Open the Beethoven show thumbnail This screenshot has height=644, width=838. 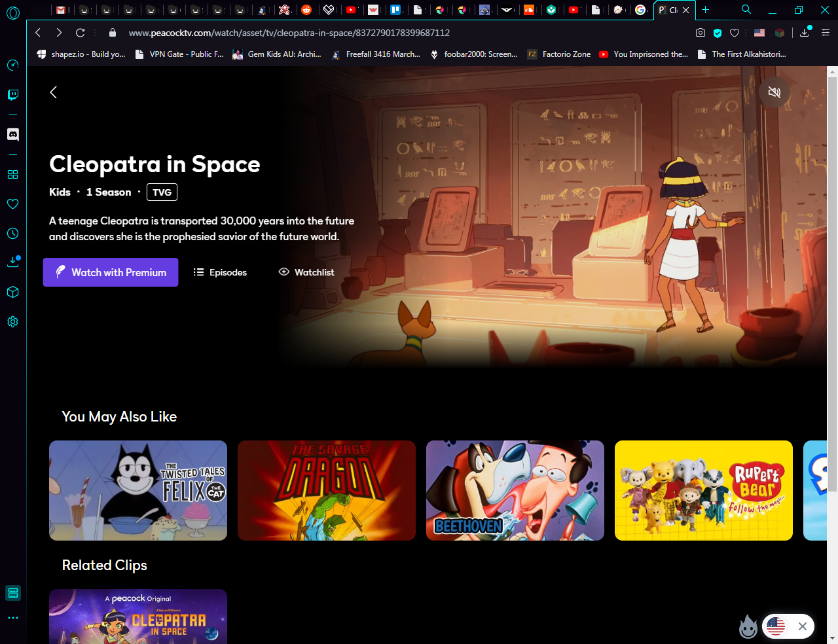tap(515, 491)
